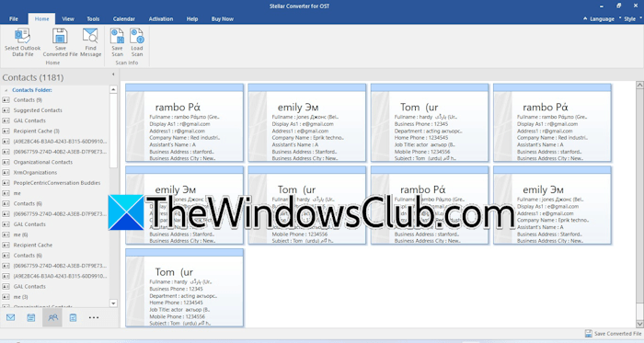Select the Organizational Contacts folder
Image resolution: width=644 pixels, height=343 pixels.
click(x=42, y=162)
